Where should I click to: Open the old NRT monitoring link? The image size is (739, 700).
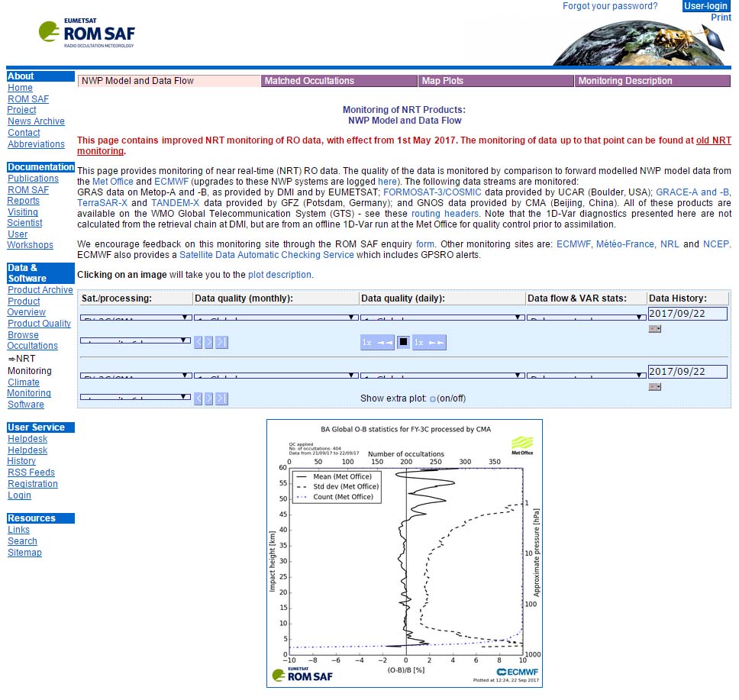(x=714, y=140)
